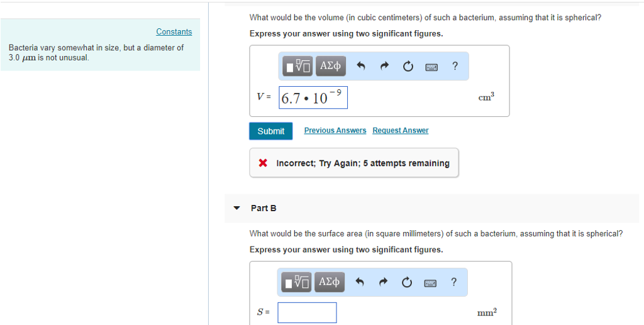Click the Request Answer link
The width and height of the screenshot is (644, 325).
(400, 131)
